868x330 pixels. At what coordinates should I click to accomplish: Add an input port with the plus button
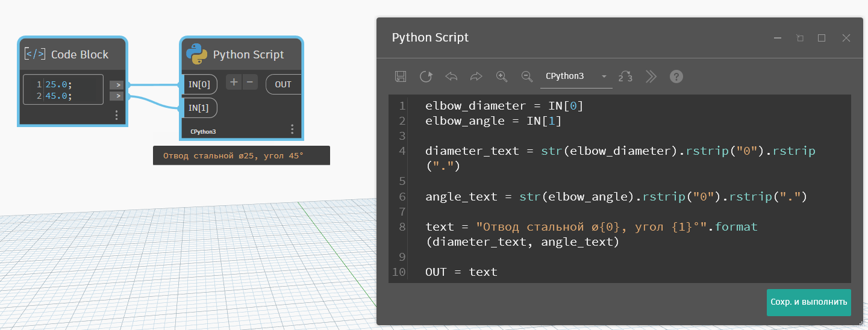pos(234,82)
